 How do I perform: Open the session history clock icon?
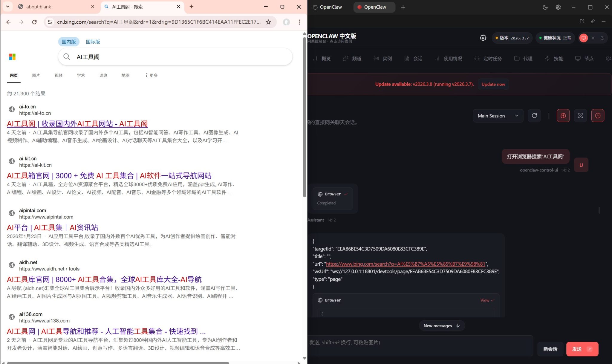click(x=597, y=116)
